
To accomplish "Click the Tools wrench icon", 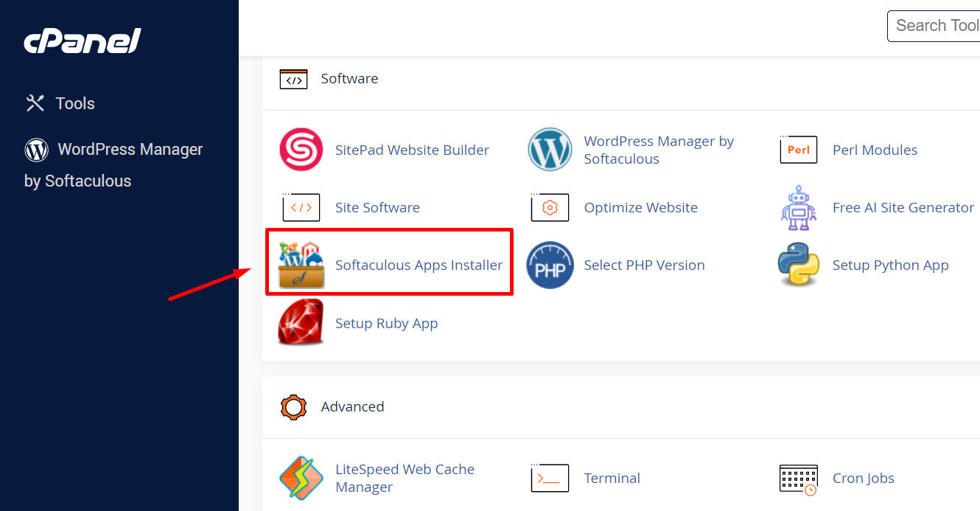I will [x=35, y=103].
